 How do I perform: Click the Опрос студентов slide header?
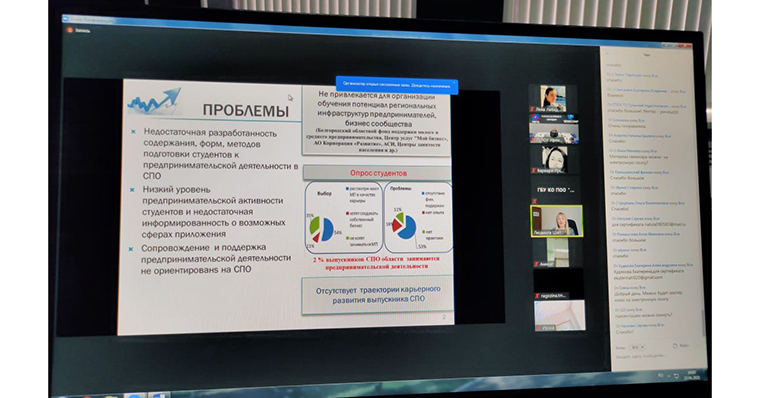tap(378, 173)
